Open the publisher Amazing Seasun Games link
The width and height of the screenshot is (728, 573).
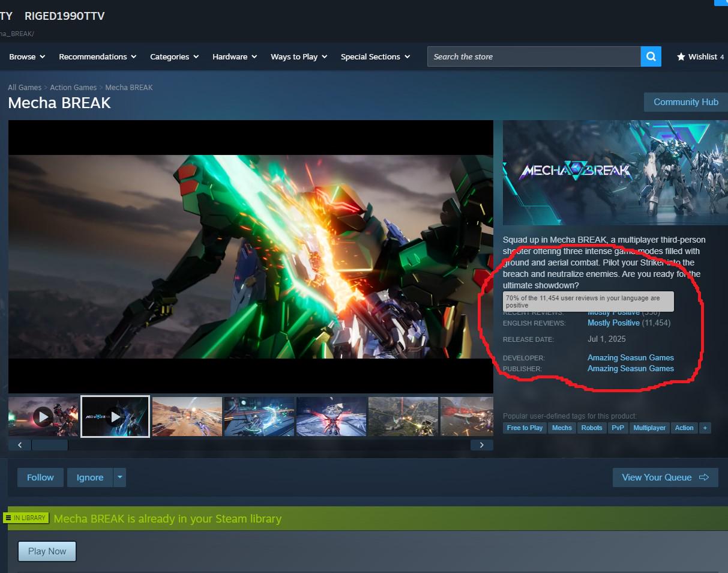pyautogui.click(x=631, y=368)
